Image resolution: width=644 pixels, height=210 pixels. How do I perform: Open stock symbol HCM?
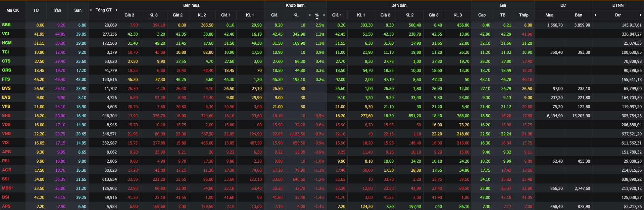tap(7, 43)
